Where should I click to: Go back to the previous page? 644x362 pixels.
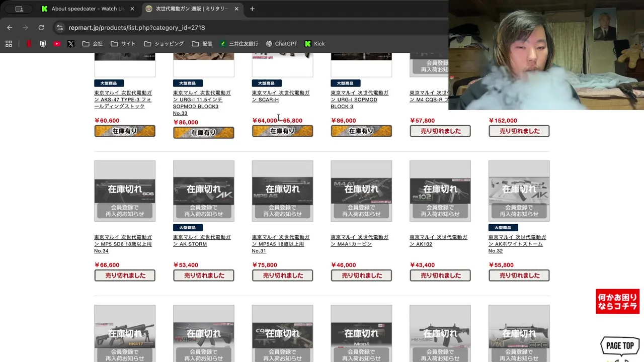click(10, 28)
